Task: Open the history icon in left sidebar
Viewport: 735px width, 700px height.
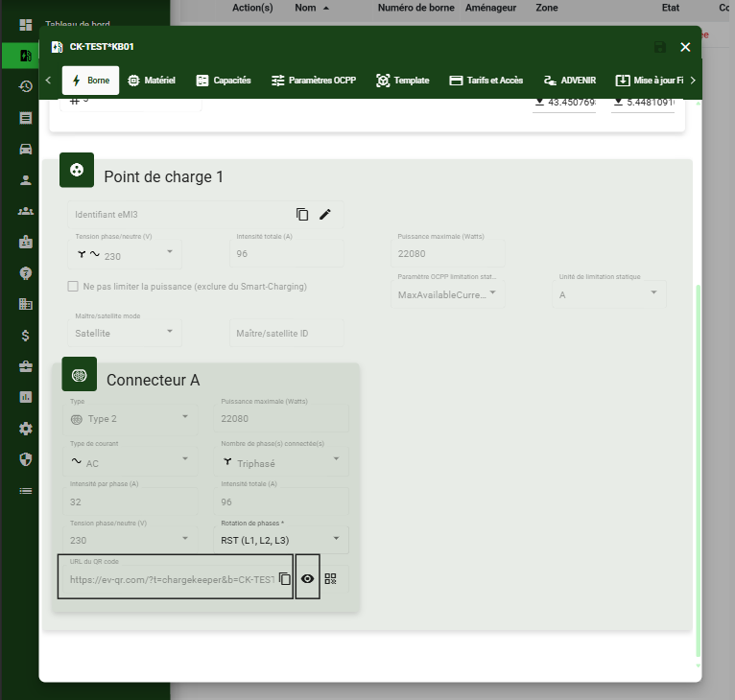Action: click(x=26, y=86)
